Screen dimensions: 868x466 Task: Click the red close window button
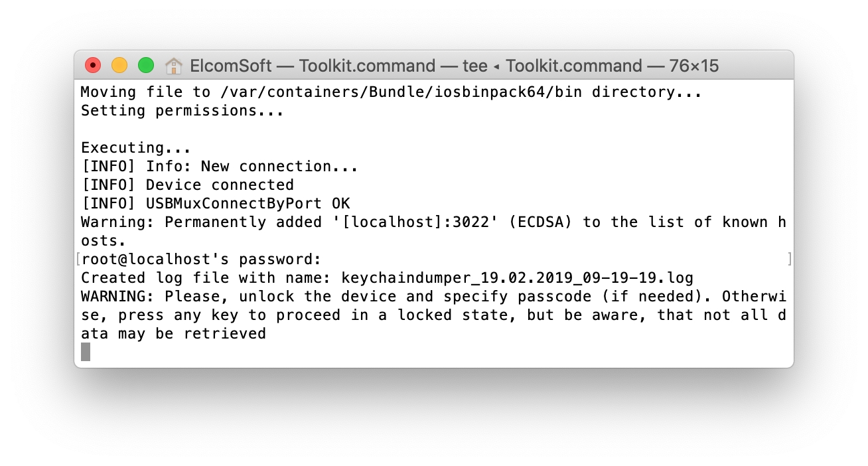(93, 66)
